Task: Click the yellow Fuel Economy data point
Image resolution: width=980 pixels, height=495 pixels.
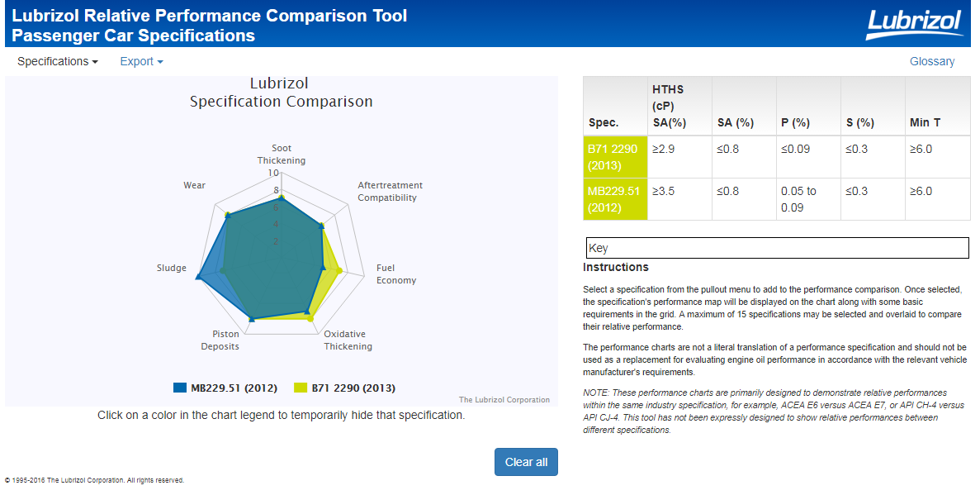Action: (x=339, y=271)
